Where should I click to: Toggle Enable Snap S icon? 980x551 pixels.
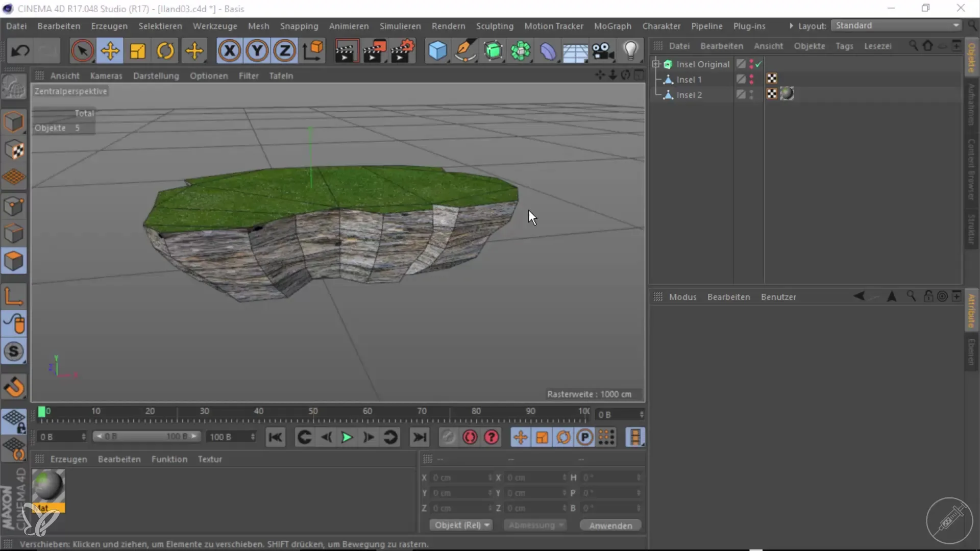pos(14,351)
